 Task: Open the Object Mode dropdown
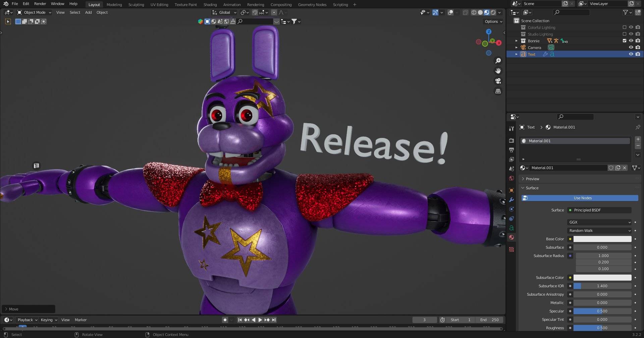pyautogui.click(x=34, y=12)
